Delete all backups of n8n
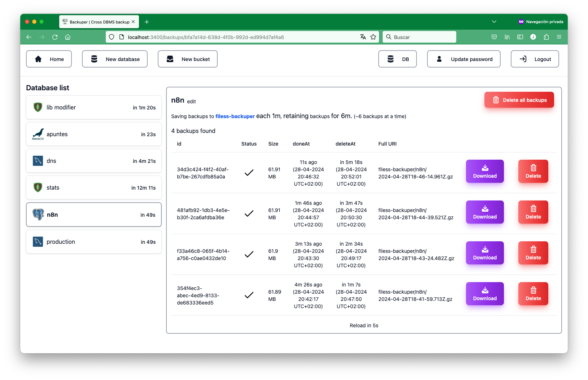The image size is (588, 380). coord(519,100)
